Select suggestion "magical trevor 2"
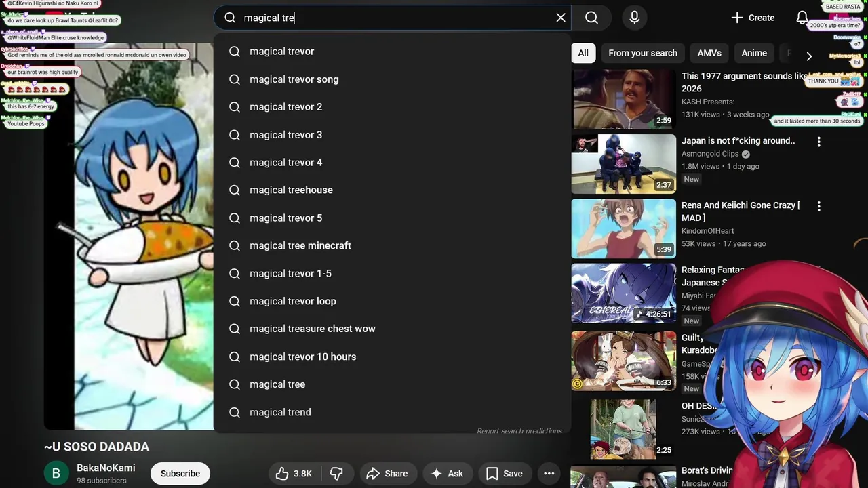Viewport: 868px width, 488px height. (x=393, y=107)
